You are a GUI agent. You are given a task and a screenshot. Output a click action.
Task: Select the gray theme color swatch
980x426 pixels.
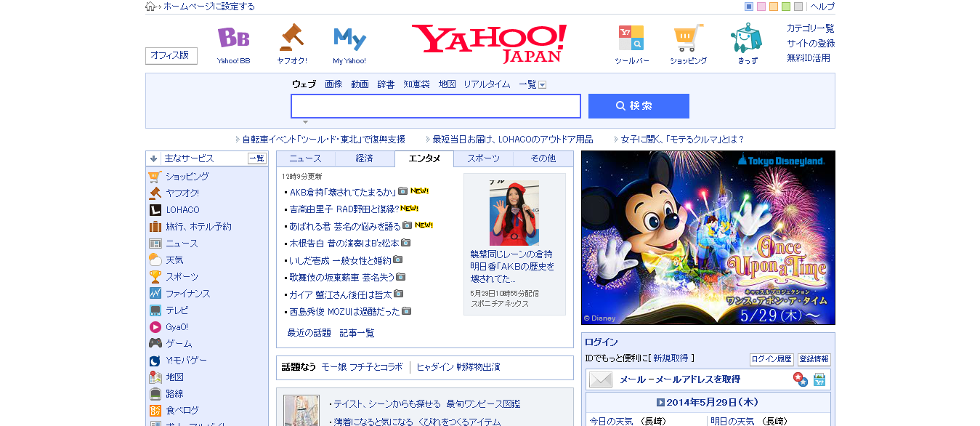tap(798, 7)
